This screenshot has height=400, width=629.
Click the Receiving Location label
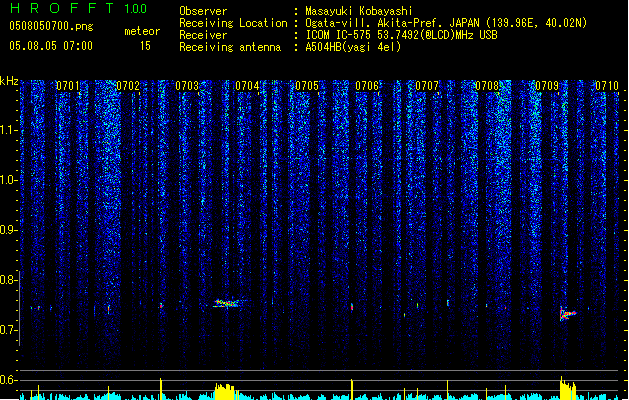(233, 23)
